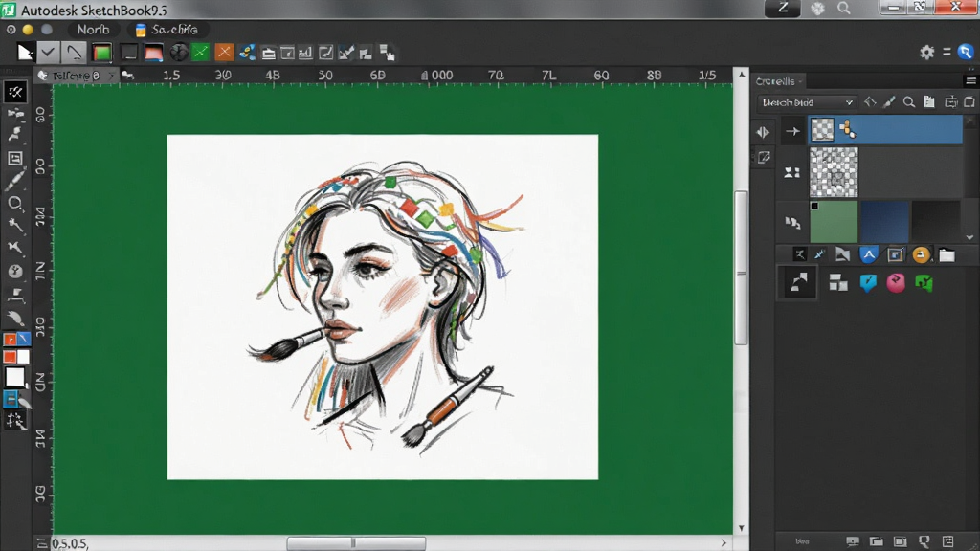Open the round color wheel puck icon
The width and height of the screenshot is (980, 551).
179,53
